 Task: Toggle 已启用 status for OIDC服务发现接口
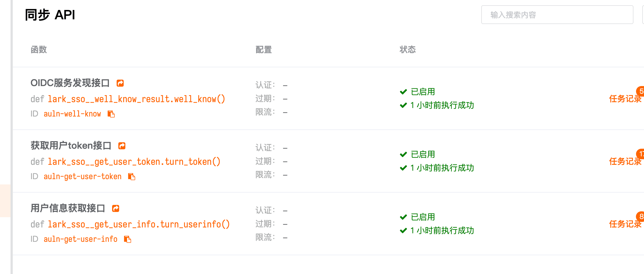[422, 92]
